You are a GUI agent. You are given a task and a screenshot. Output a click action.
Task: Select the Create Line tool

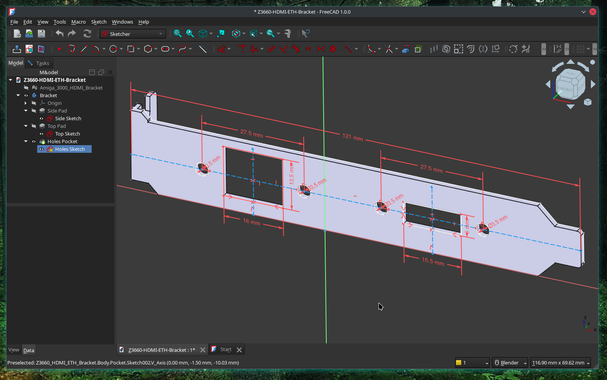tap(84, 49)
